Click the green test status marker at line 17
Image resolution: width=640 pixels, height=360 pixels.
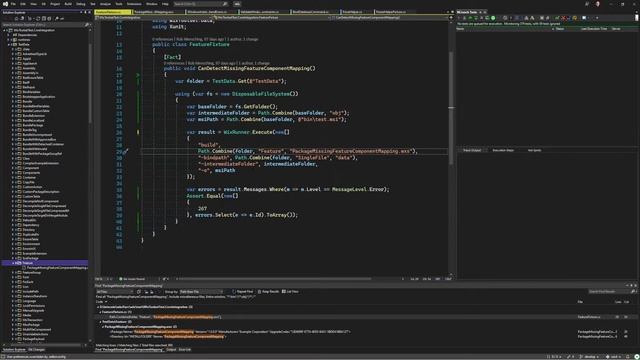click(x=138, y=75)
